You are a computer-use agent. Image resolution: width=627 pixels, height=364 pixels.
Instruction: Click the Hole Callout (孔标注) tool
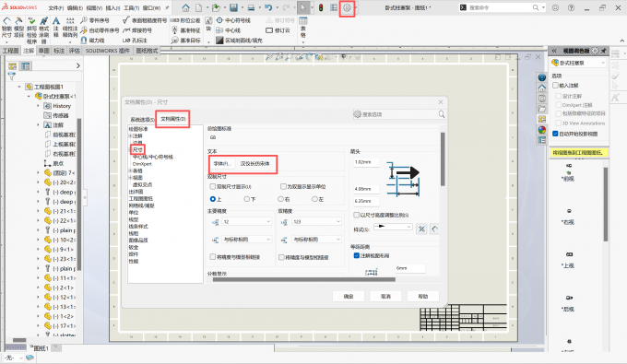[135, 41]
